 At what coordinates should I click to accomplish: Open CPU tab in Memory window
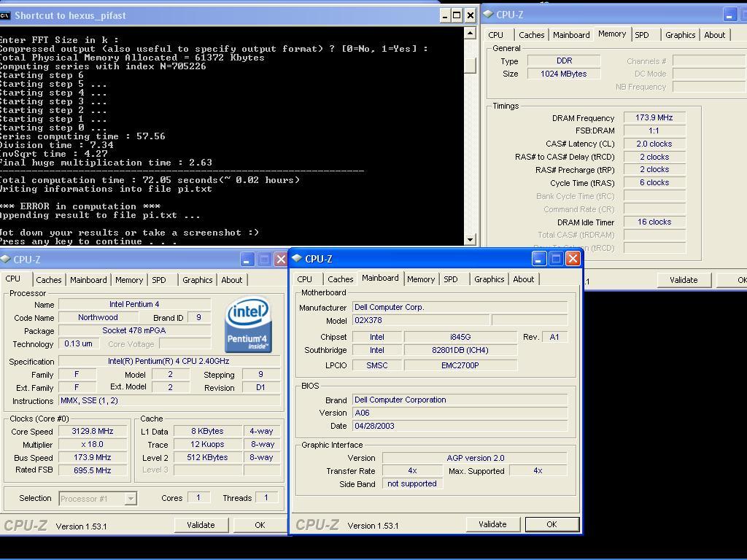tap(495, 35)
